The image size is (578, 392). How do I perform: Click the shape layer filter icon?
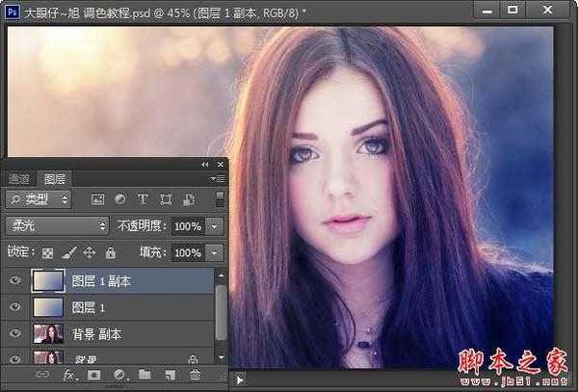tap(166, 199)
